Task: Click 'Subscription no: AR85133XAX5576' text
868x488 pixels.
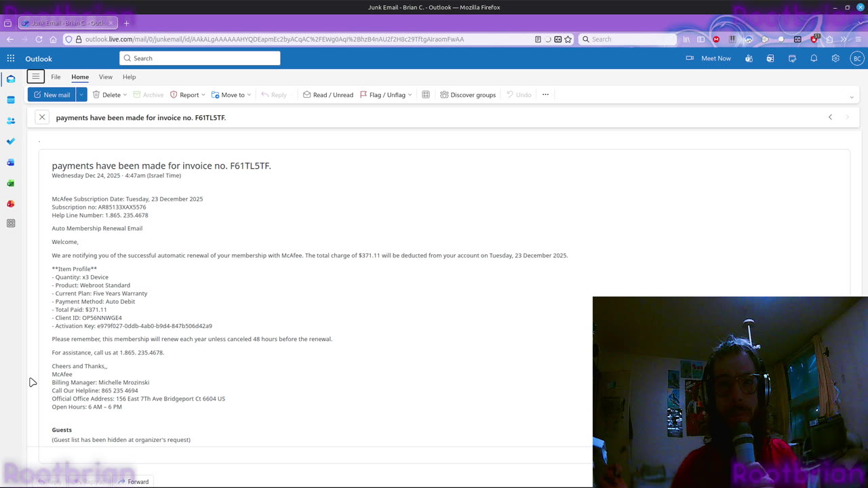Action: click(x=99, y=207)
